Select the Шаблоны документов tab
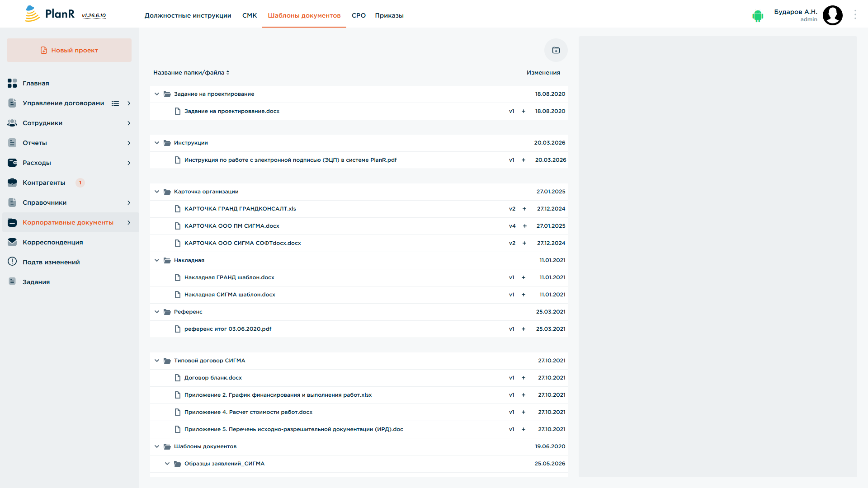 tap(304, 15)
